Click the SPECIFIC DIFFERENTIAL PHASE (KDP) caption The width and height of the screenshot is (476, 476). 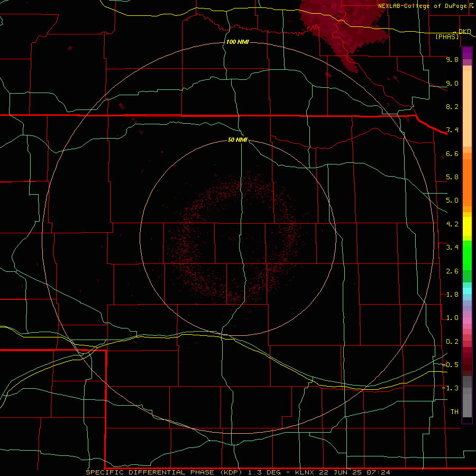pyautogui.click(x=164, y=472)
